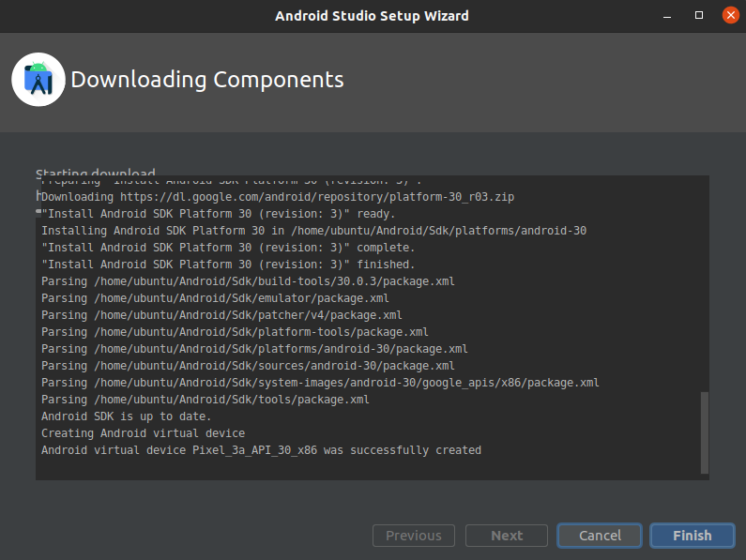This screenshot has width=746, height=560.
Task: Click 'Parsing .../Sdk/emulator/package.xml' line
Action: (x=215, y=298)
